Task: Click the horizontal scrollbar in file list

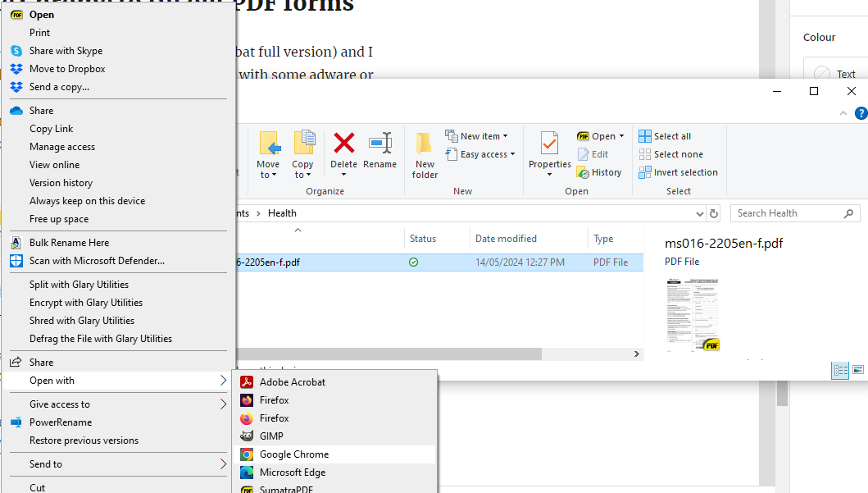Action: 389,354
